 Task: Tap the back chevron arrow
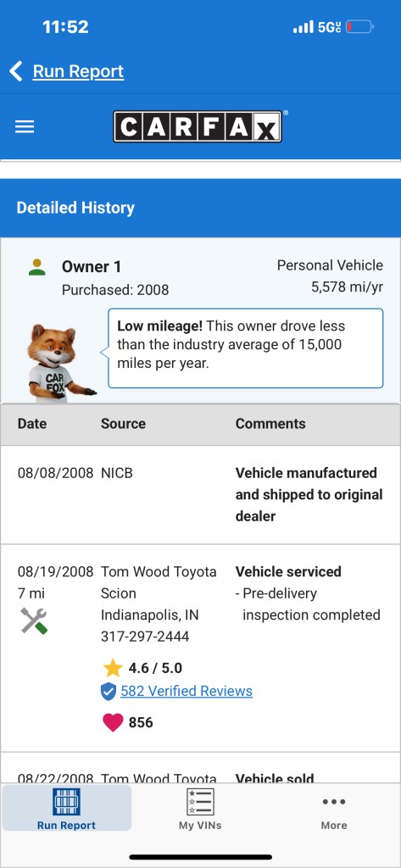click(16, 71)
